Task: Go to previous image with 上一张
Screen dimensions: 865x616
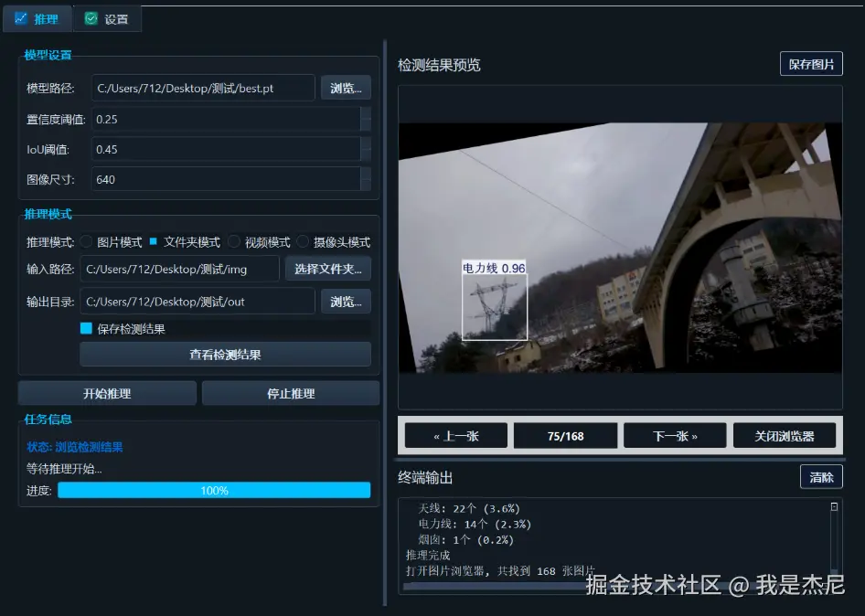Action: point(455,435)
